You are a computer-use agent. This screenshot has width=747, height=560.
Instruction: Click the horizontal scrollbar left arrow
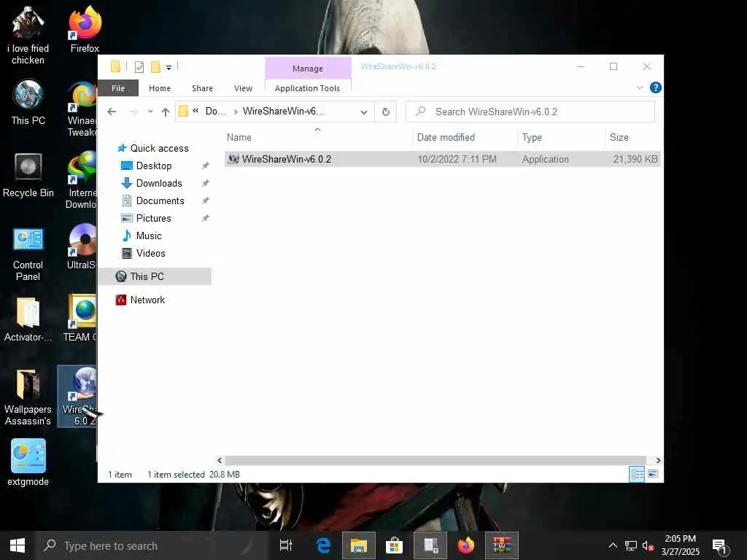tap(219, 461)
